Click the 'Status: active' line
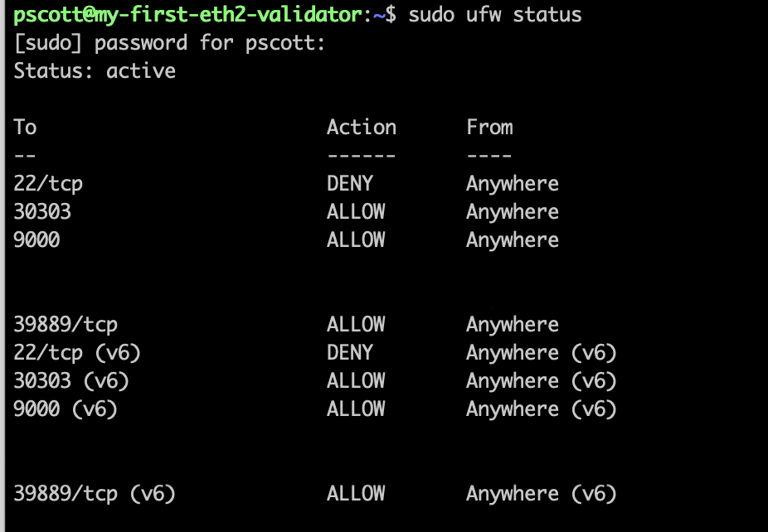768x532 pixels. pos(95,71)
